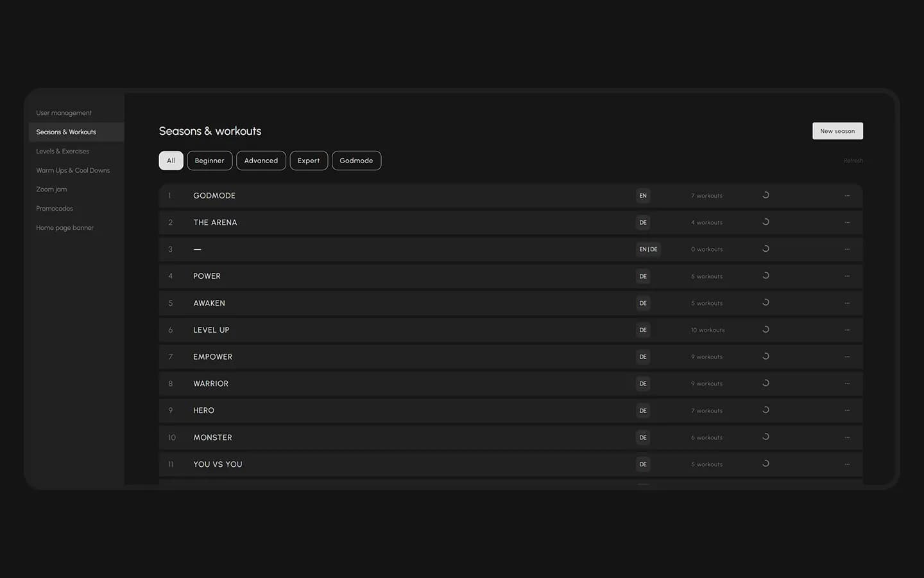924x578 pixels.
Task: Open the three-dot menu for MONSTER
Action: [847, 437]
